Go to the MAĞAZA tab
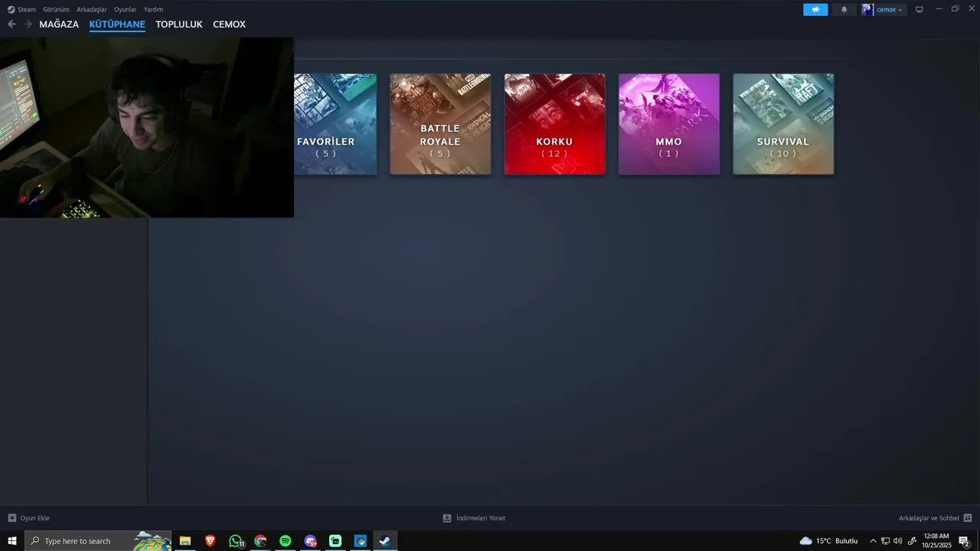This screenshot has width=980, height=551. [x=59, y=24]
